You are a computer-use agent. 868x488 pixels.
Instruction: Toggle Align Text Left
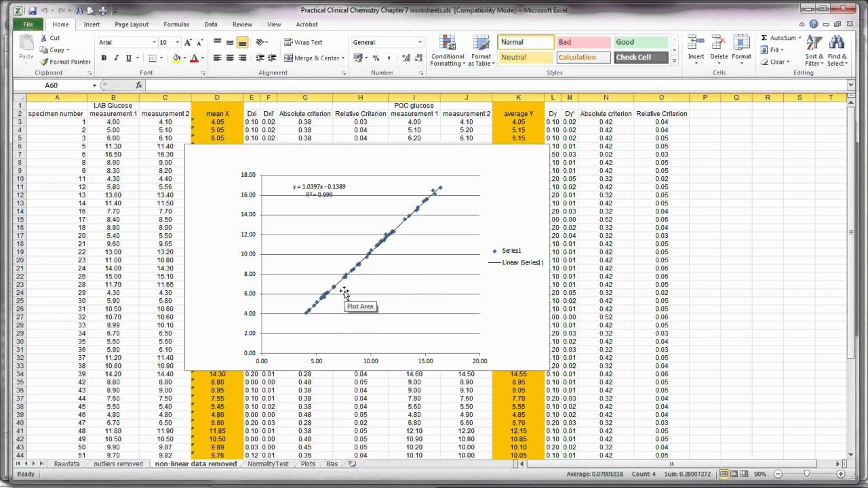(218, 58)
